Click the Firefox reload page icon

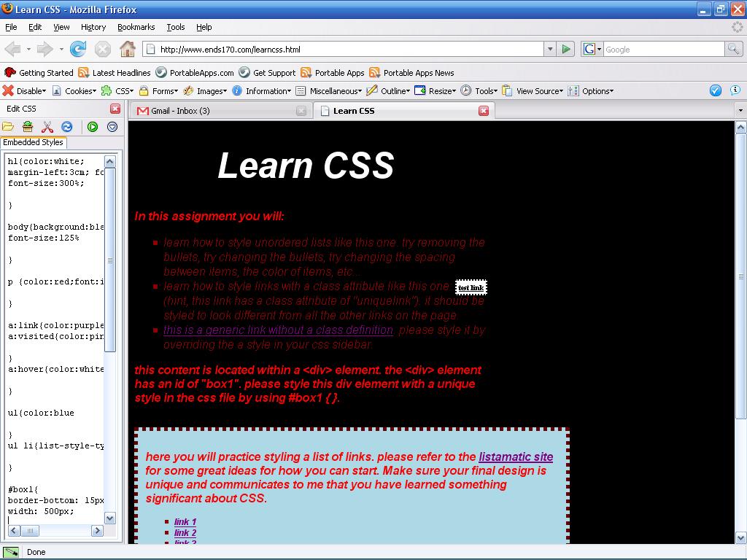(x=78, y=49)
